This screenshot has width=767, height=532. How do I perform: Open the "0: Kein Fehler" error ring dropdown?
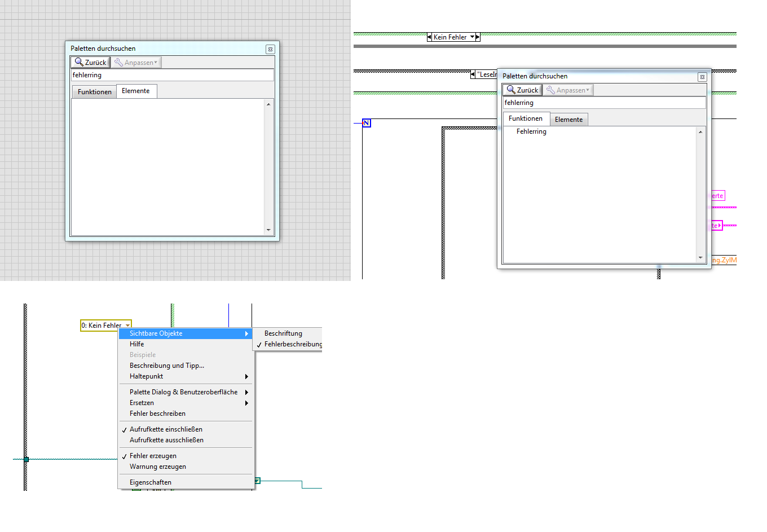click(x=128, y=326)
